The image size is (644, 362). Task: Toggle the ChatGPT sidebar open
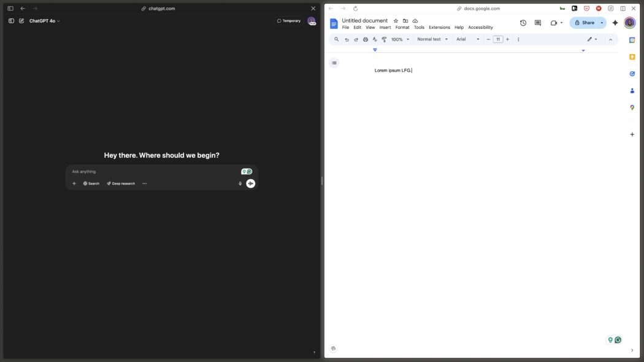tap(10, 20)
